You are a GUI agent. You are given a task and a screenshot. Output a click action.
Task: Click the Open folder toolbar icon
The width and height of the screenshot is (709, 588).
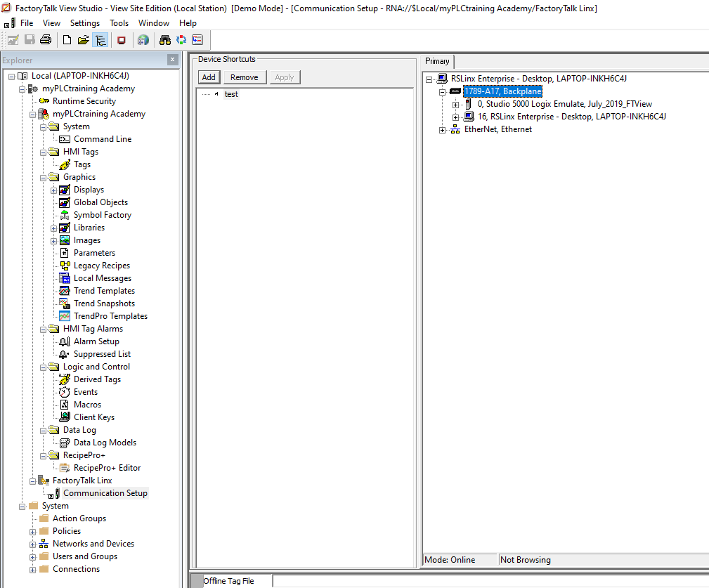coord(83,40)
